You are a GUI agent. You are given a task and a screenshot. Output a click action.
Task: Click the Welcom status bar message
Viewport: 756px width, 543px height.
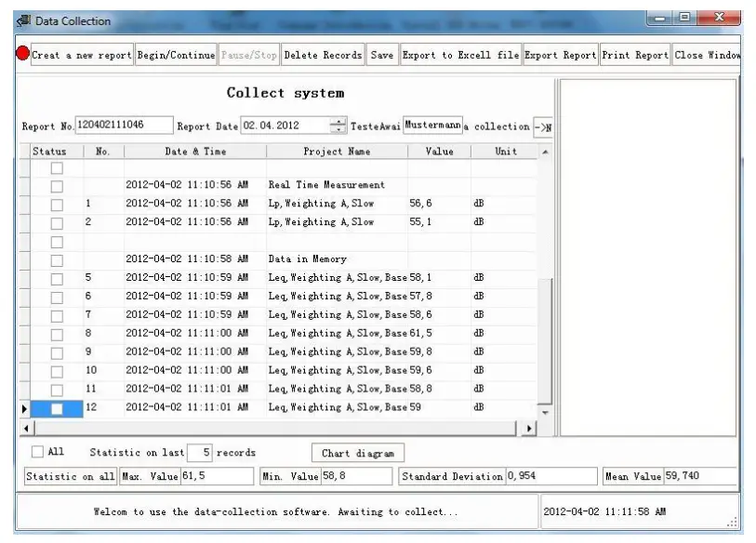(275, 512)
